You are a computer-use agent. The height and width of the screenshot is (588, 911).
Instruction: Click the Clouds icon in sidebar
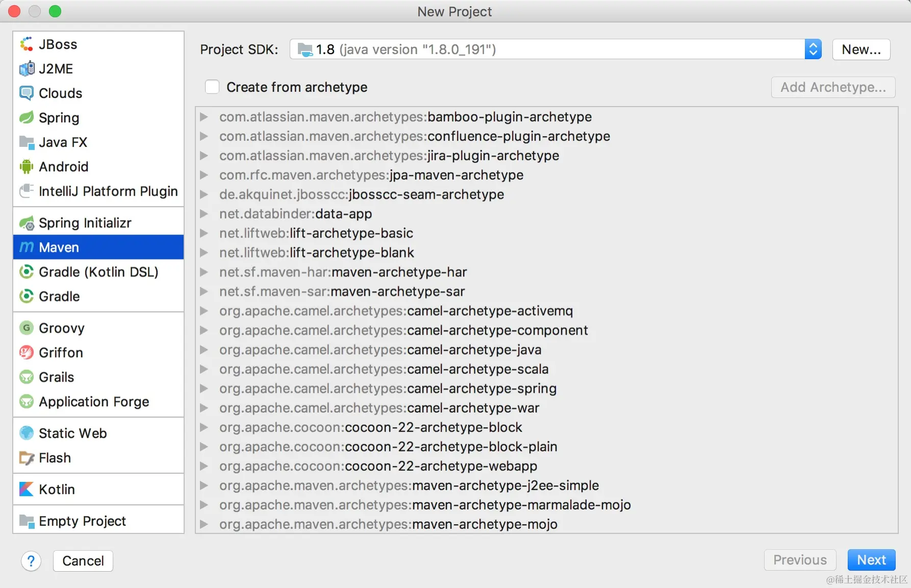coord(27,93)
